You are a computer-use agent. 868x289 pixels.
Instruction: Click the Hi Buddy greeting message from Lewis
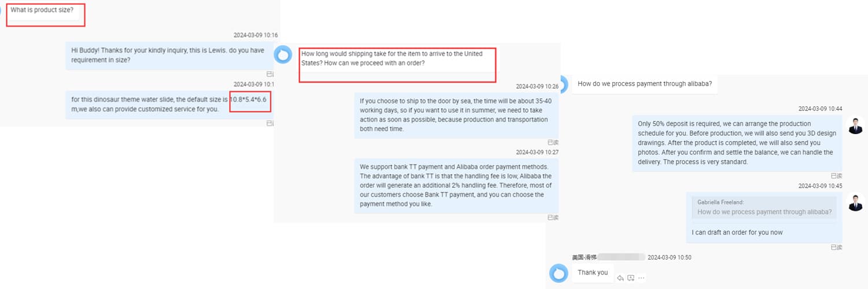coord(167,55)
